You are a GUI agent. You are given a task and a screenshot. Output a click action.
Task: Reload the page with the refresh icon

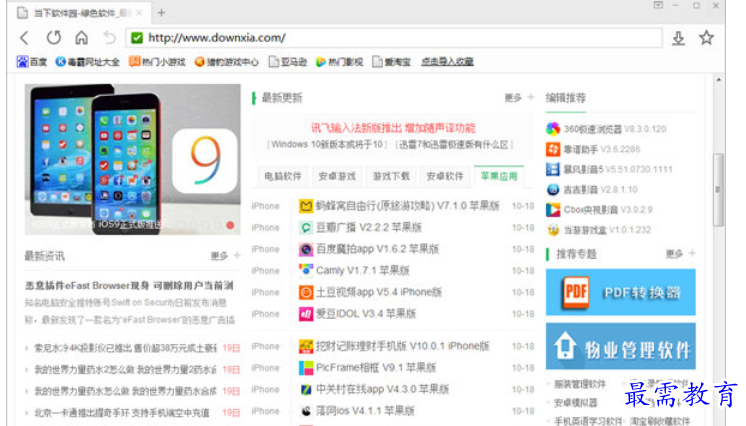pyautogui.click(x=54, y=38)
